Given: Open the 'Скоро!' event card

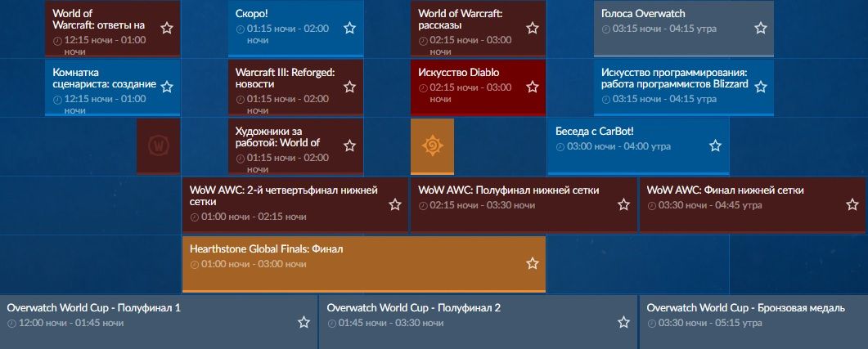Looking at the screenshot, I should 295,29.
